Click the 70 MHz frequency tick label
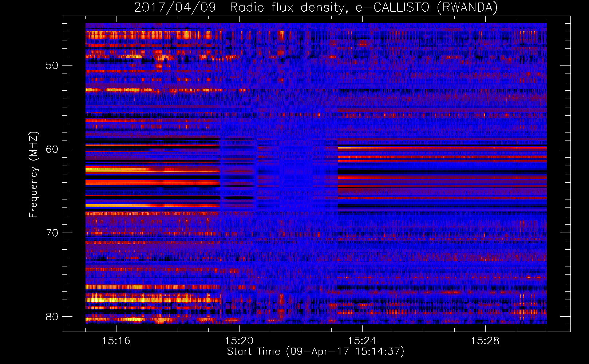Image resolution: width=589 pixels, height=364 pixels. 52,233
